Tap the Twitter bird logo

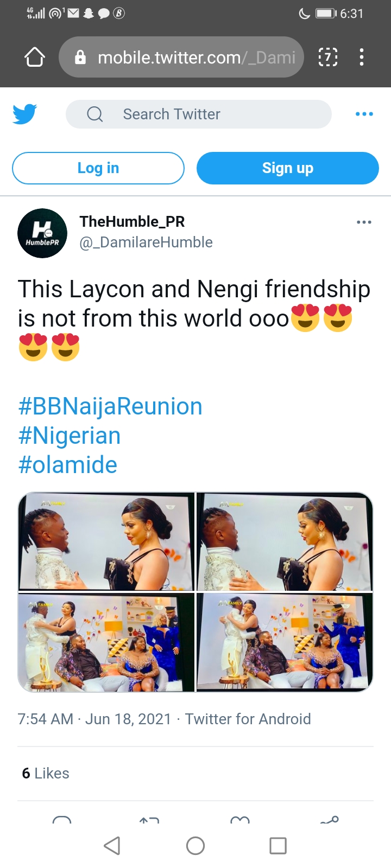point(25,114)
